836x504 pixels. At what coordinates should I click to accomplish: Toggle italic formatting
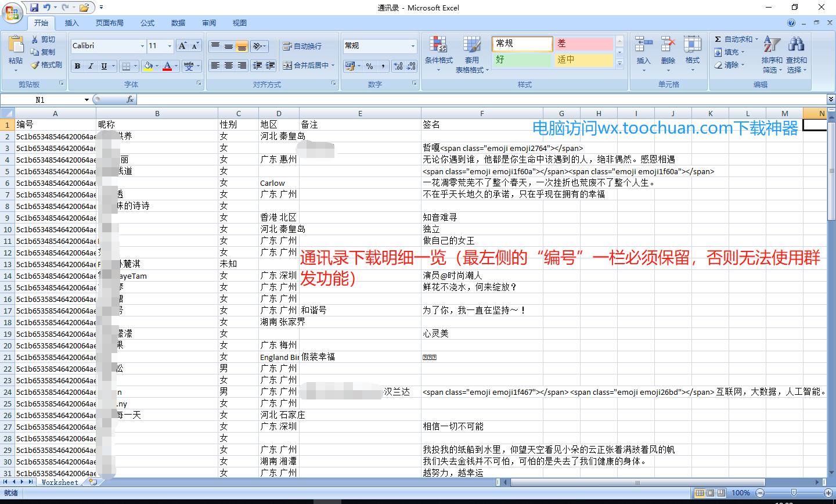(91, 66)
